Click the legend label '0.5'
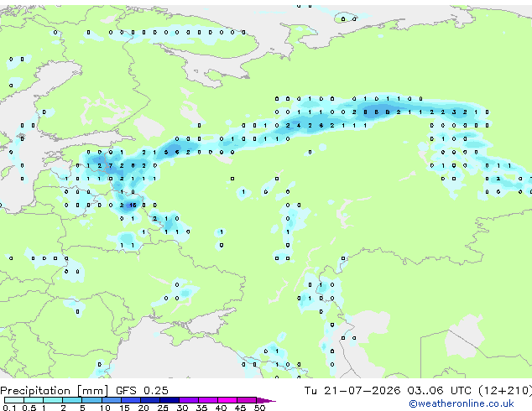Viewport: 532px width, 411px height. point(29,408)
